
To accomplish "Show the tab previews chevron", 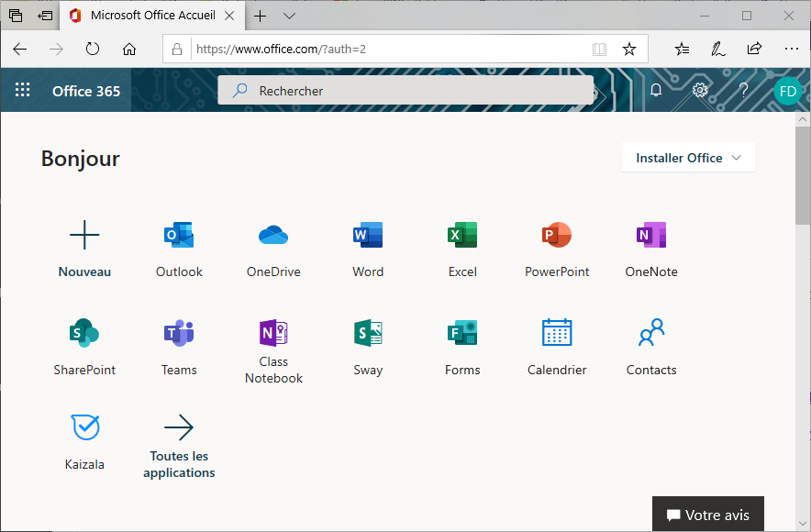I will 290,16.
